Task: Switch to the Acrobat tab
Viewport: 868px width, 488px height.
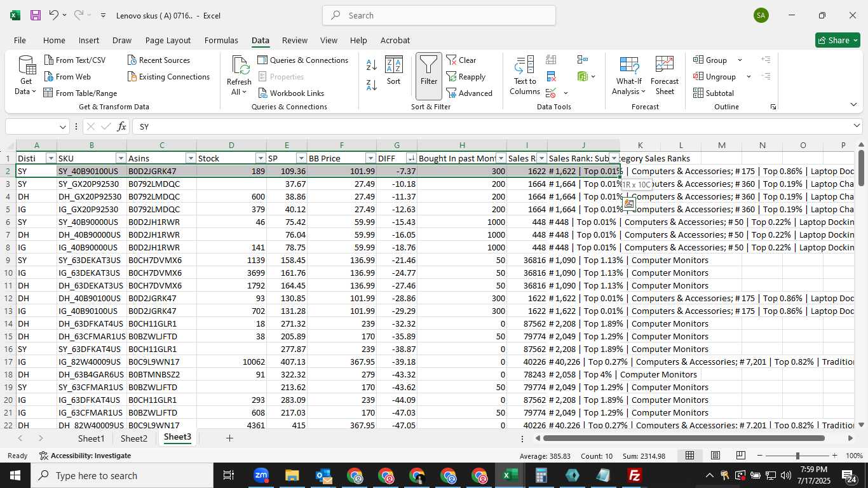Action: (395, 40)
